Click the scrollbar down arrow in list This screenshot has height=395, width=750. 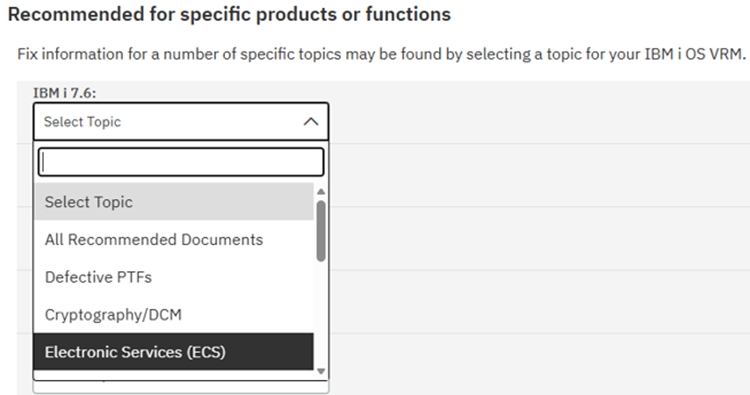pos(321,371)
